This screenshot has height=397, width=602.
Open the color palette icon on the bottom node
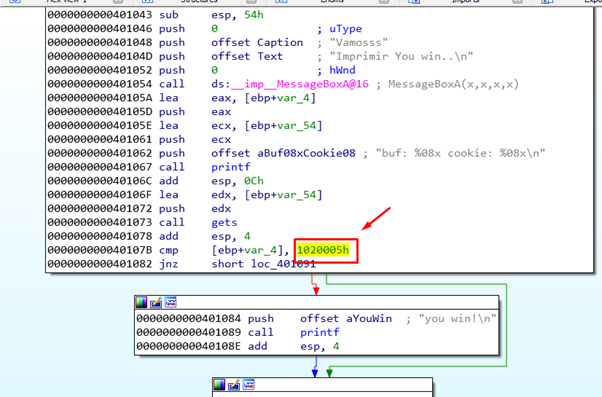coord(219,384)
